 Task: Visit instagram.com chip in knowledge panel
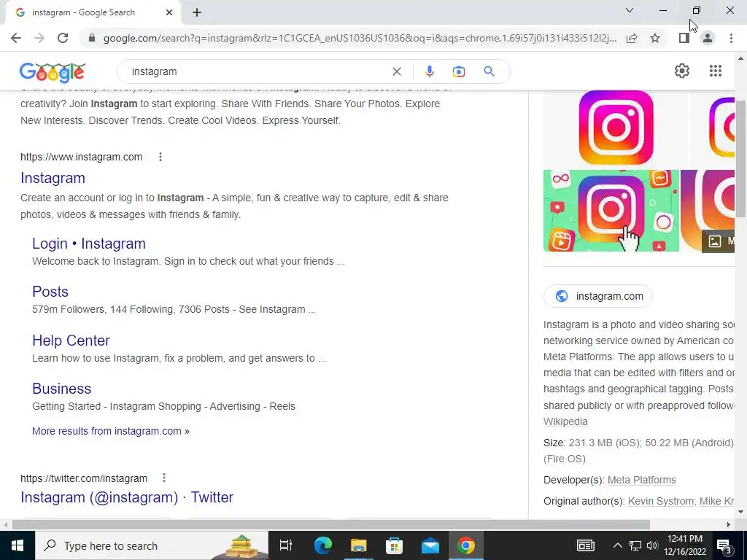(x=598, y=296)
